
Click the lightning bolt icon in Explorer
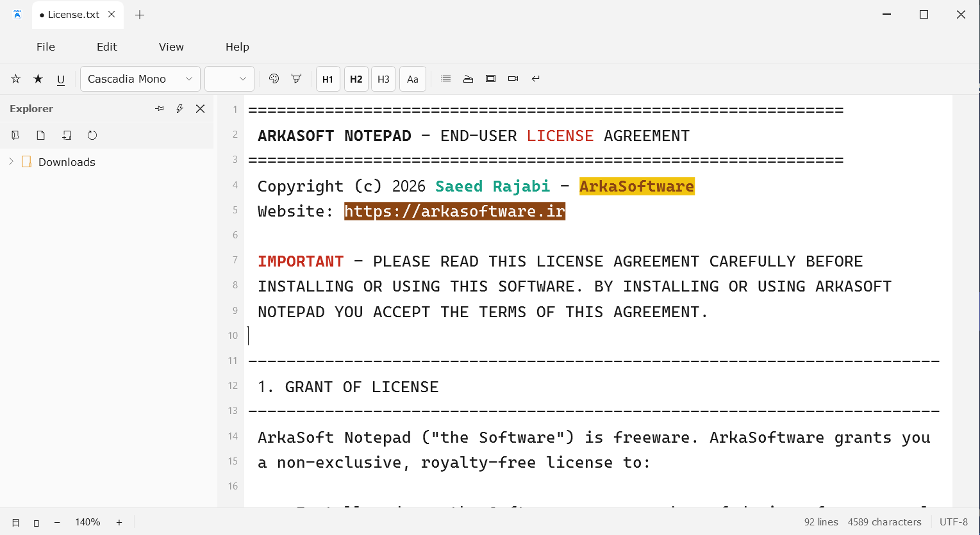(x=180, y=109)
